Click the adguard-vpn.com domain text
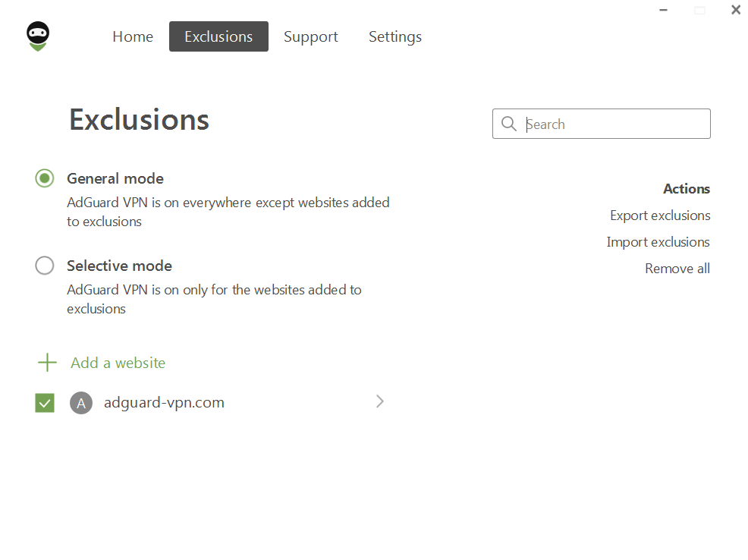This screenshot has width=748, height=560. tap(164, 403)
